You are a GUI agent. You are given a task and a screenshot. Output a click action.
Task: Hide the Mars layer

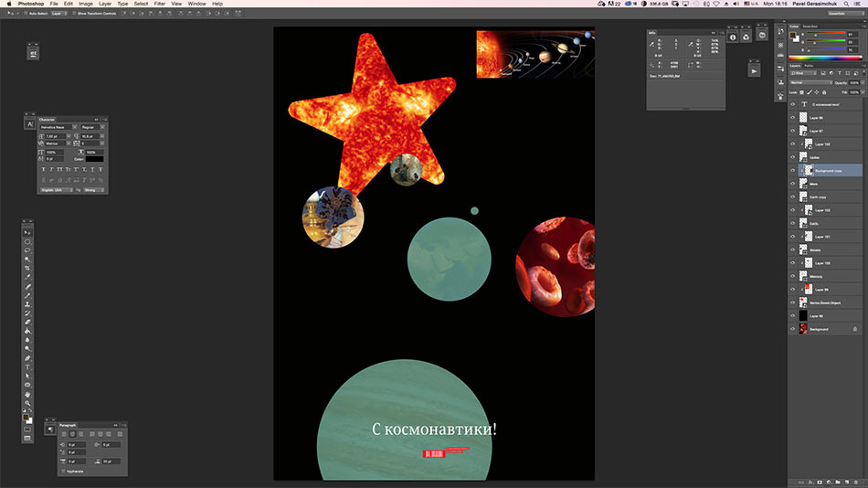pos(793,184)
